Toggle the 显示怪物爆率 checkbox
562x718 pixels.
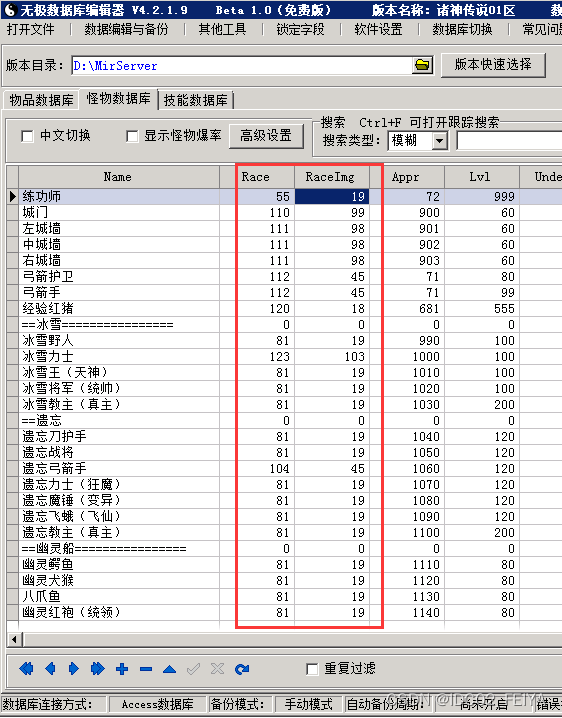132,136
